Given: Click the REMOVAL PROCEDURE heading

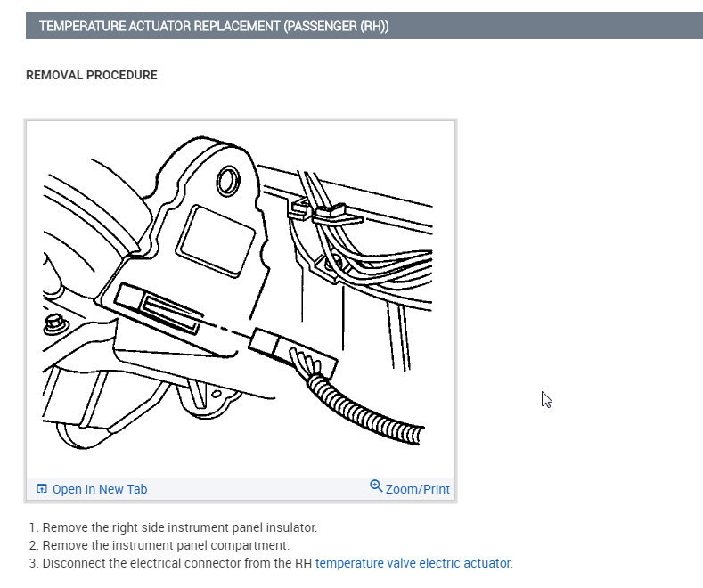Looking at the screenshot, I should coord(92,75).
